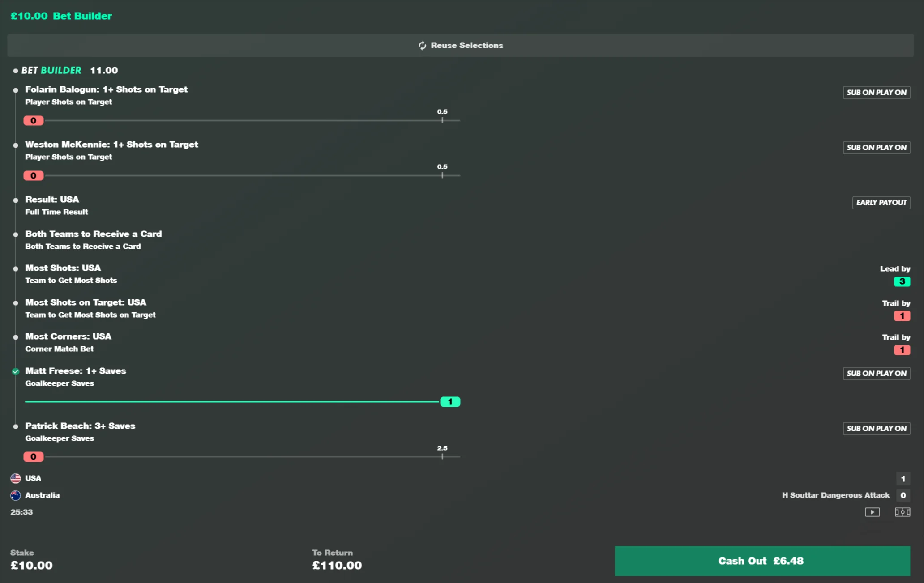Click Sub On Play On badge for Weston McKennie
Screen dimensions: 924x583
[877, 148]
